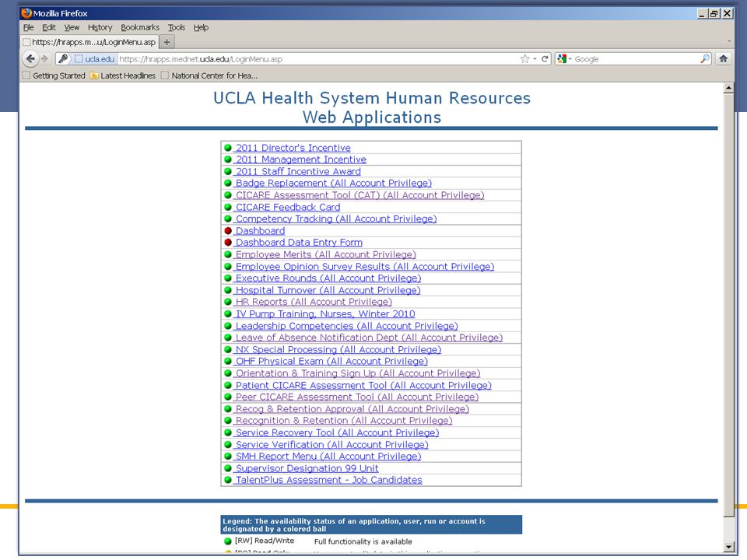Image resolution: width=747 pixels, height=560 pixels.
Task: Click the page scrollbar down arrow
Action: tap(728, 547)
